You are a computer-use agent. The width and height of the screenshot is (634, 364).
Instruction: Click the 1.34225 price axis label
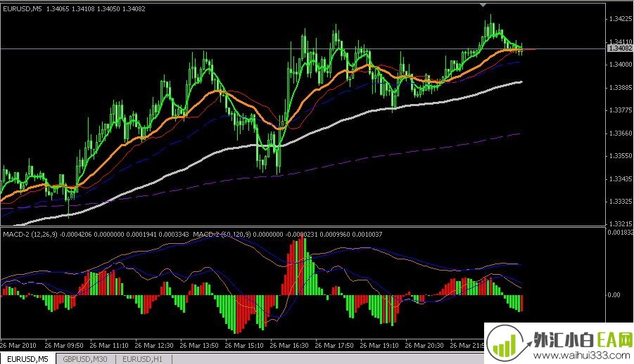tap(619, 20)
